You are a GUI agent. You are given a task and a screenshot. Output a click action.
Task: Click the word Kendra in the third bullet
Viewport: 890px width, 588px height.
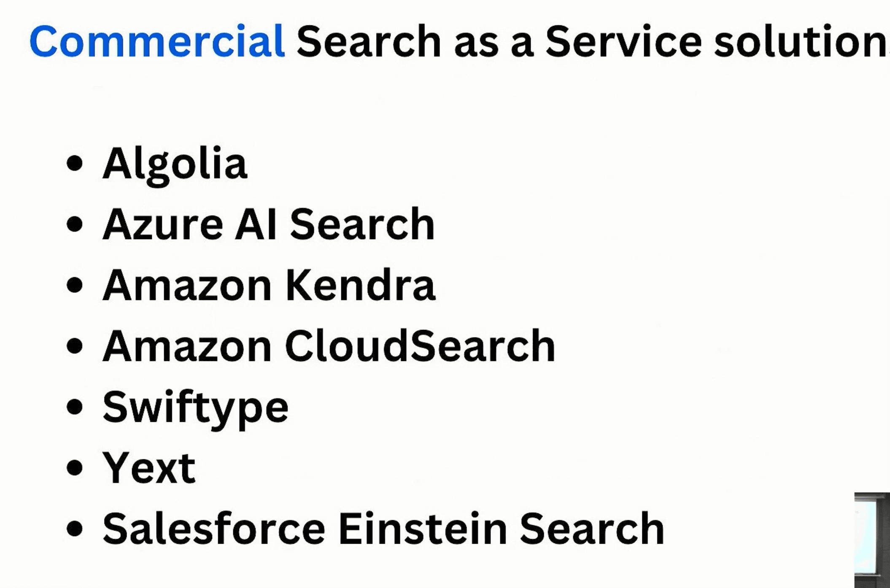(360, 286)
